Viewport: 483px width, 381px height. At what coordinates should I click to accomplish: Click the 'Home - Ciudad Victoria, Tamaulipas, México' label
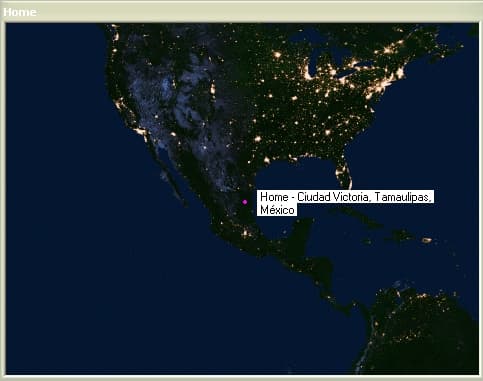[345, 203]
